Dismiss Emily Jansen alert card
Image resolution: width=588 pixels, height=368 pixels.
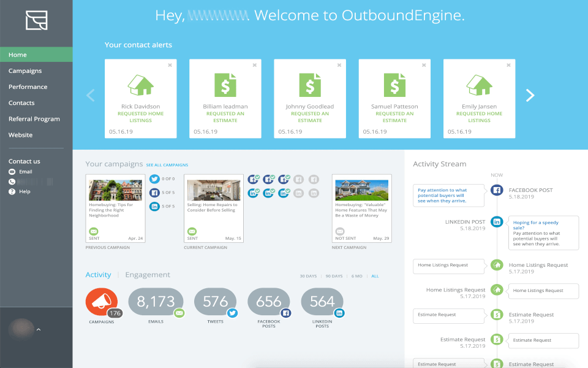tap(508, 65)
